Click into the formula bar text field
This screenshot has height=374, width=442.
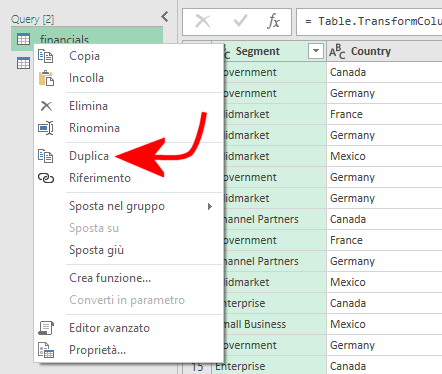(369, 22)
